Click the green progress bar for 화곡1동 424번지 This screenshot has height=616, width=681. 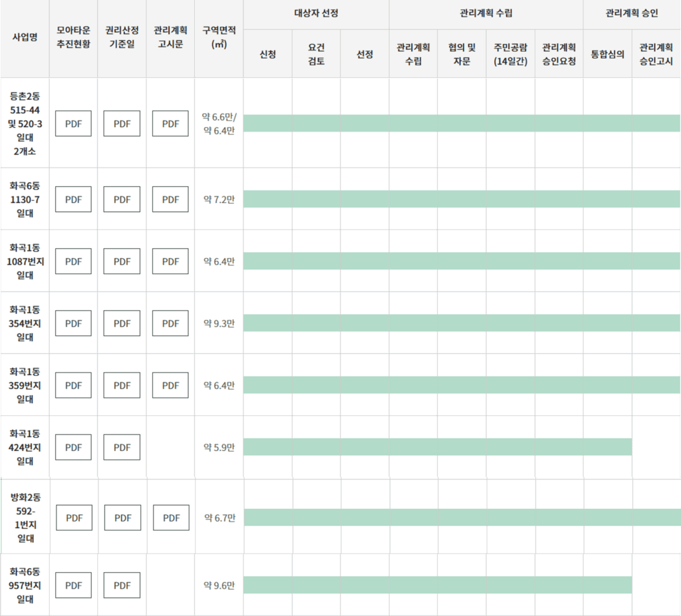[x=438, y=447]
